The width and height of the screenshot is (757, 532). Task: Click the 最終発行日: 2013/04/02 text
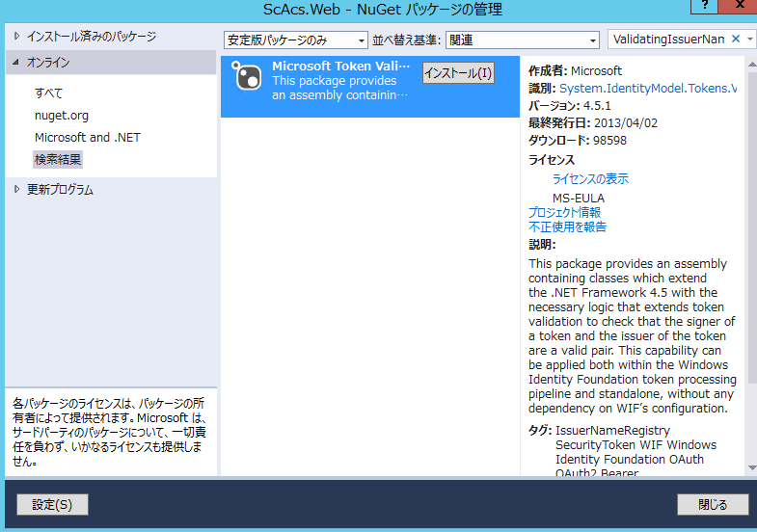click(x=593, y=123)
